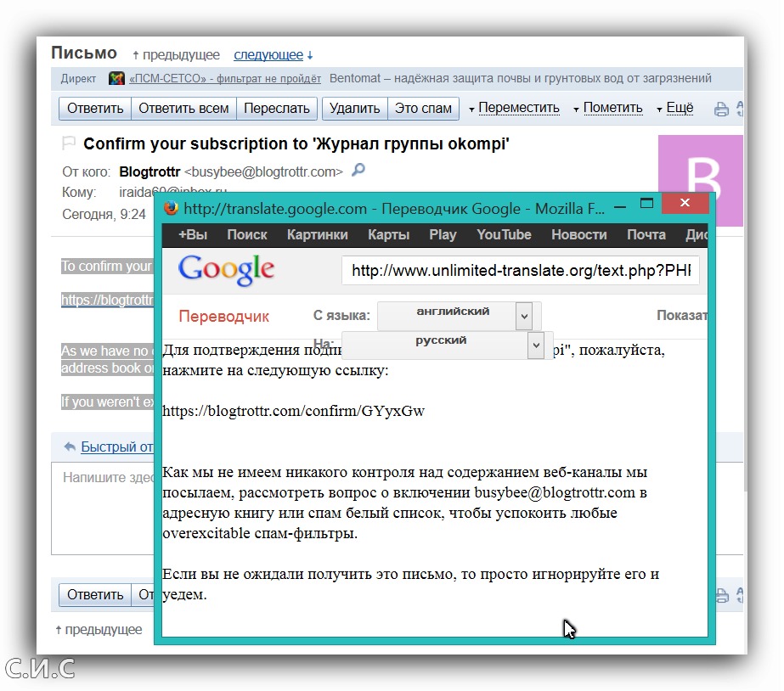Close the Переводчик Google window
The image size is (784, 691).
(685, 202)
